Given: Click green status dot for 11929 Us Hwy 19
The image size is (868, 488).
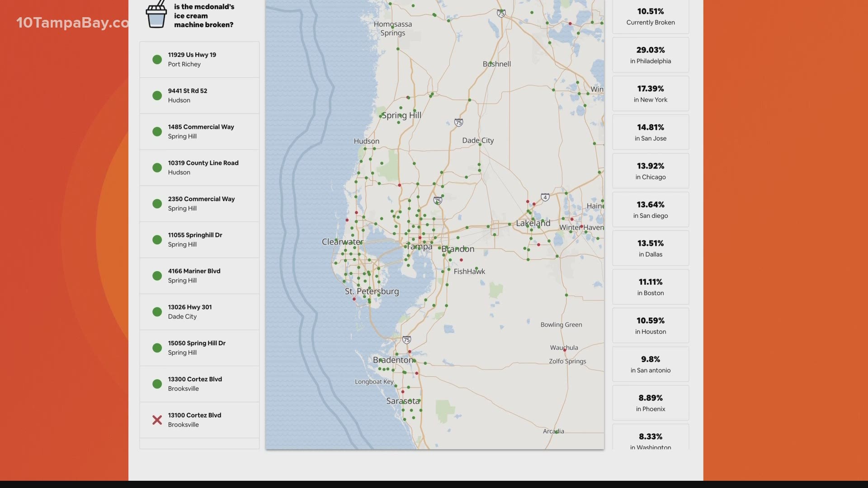Looking at the screenshot, I should click(157, 59).
